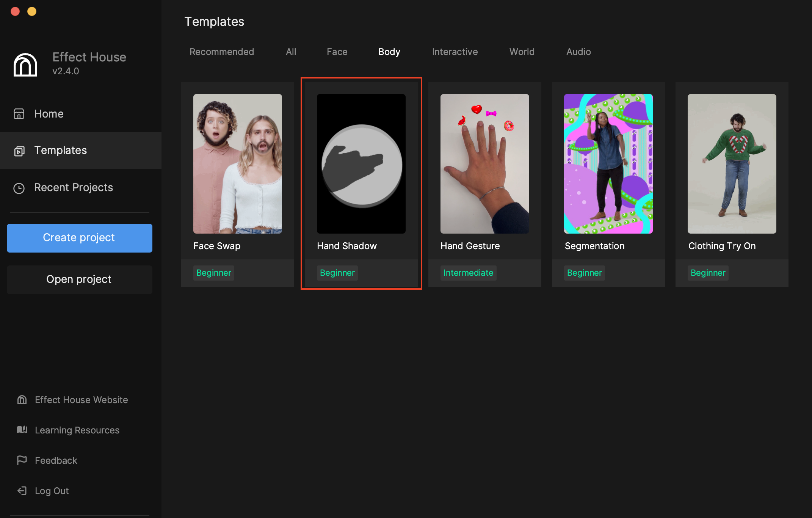This screenshot has height=518, width=812.
Task: Click the Beginner tag under Face Swap
Action: [x=214, y=273]
